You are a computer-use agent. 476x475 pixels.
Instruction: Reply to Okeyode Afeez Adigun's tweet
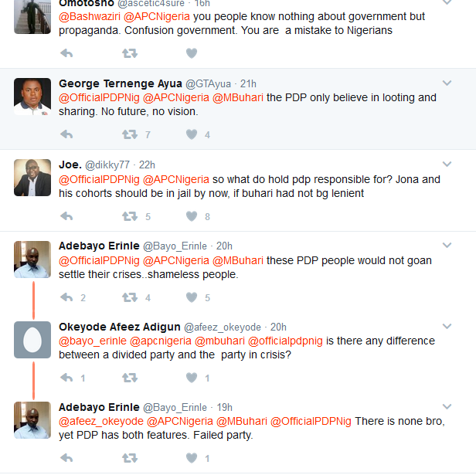coord(66,378)
